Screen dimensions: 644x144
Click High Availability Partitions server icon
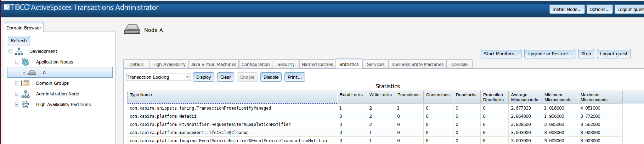26,105
